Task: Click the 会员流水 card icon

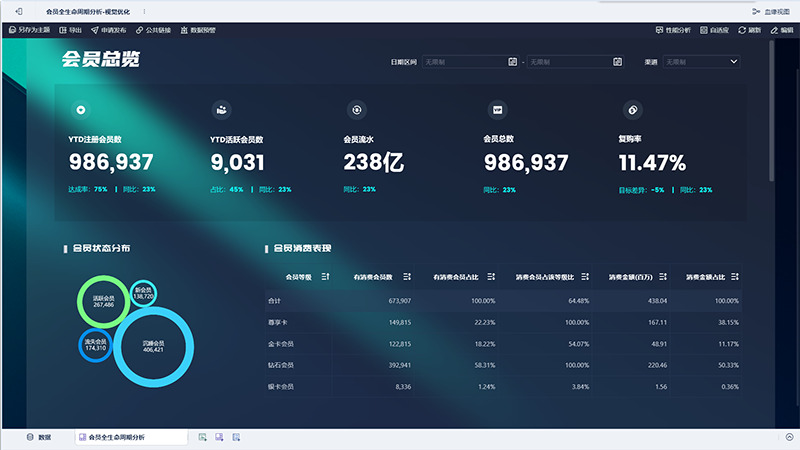Action: [x=357, y=110]
